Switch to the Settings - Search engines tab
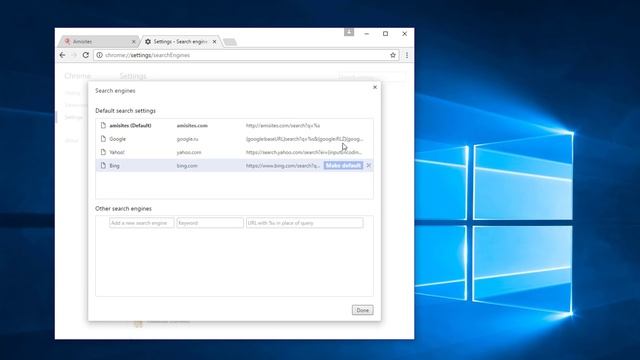Image resolution: width=640 pixels, height=360 pixels. [x=180, y=42]
